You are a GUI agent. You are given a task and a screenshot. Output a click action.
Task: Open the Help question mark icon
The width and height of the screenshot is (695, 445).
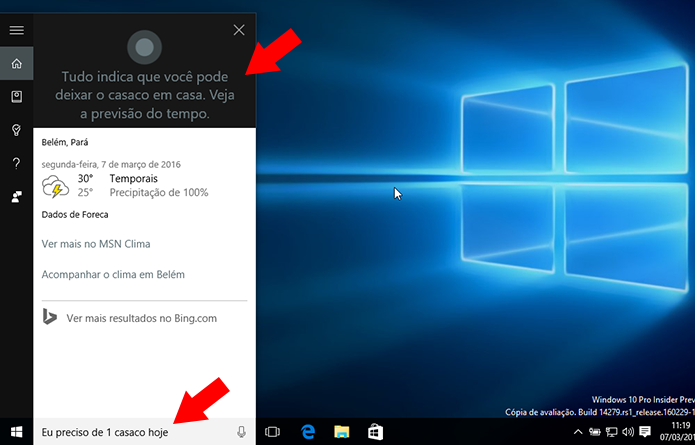coord(16,164)
